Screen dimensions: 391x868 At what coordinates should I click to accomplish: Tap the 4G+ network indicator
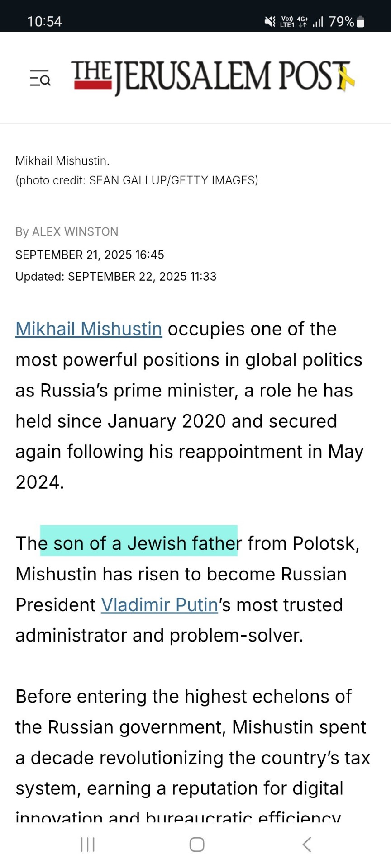pos(303,21)
